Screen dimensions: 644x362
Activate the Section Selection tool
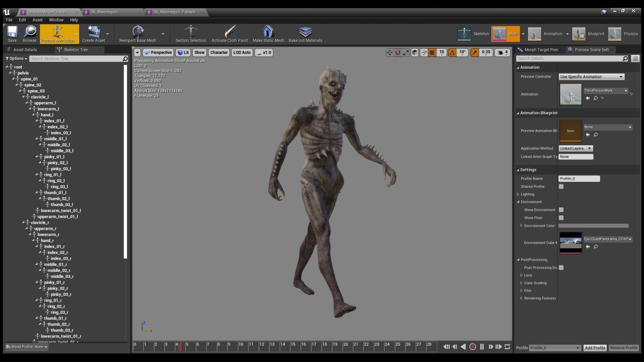pos(191,34)
